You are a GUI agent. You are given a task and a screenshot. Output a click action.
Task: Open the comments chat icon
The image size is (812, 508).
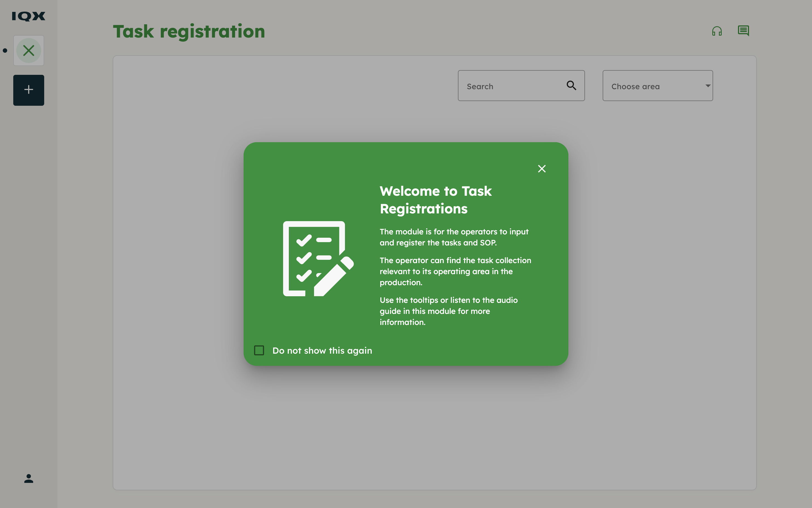(743, 31)
